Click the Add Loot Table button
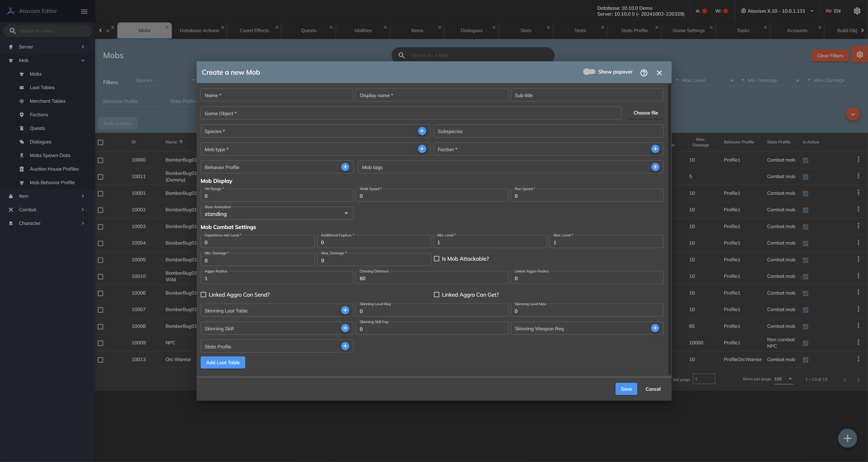The height and width of the screenshot is (462, 868). 223,363
